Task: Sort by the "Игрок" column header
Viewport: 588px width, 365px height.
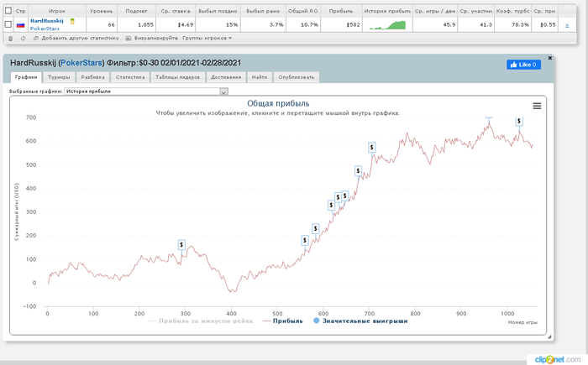Action: (x=57, y=11)
